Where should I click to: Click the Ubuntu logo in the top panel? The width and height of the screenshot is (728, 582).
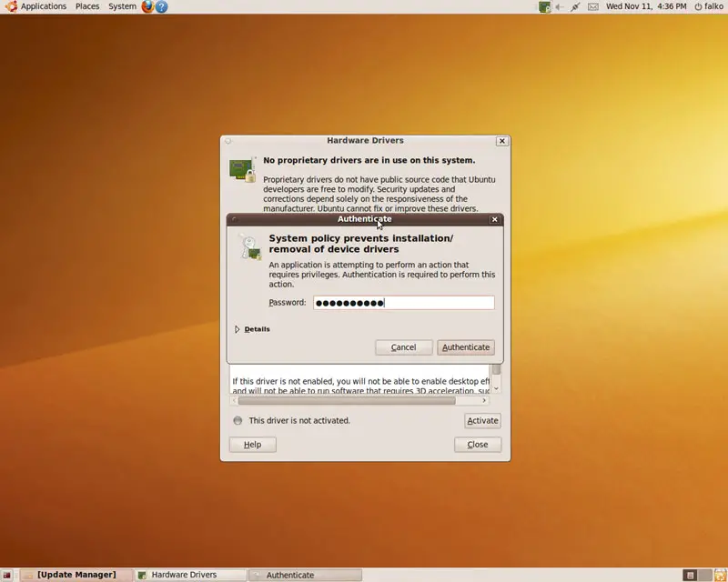[11, 6]
